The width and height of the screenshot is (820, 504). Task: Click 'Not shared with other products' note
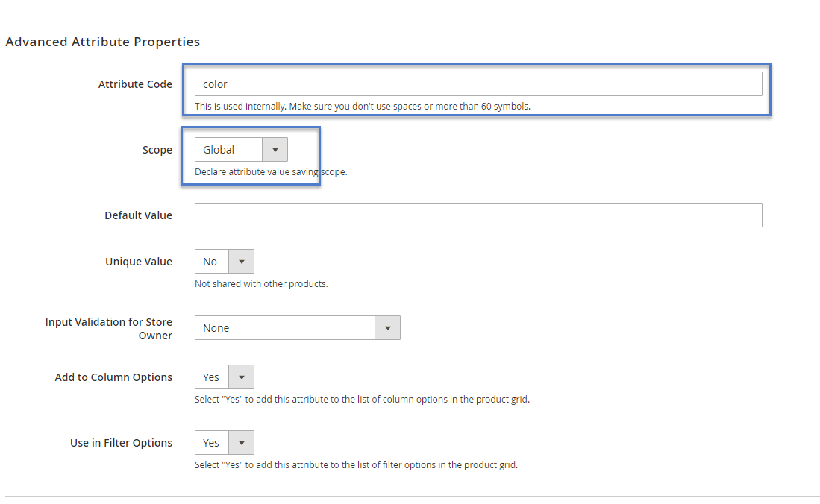coord(261,284)
